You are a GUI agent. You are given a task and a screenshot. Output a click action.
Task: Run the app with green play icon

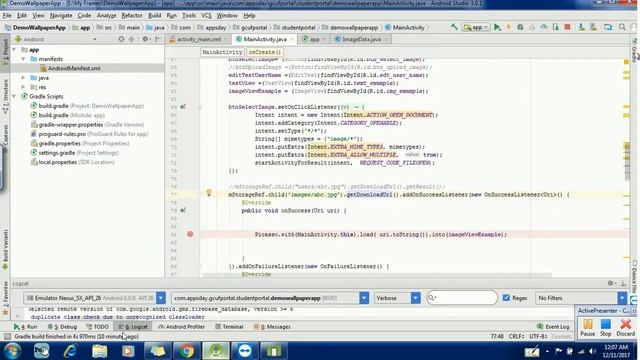pyautogui.click(x=497, y=27)
